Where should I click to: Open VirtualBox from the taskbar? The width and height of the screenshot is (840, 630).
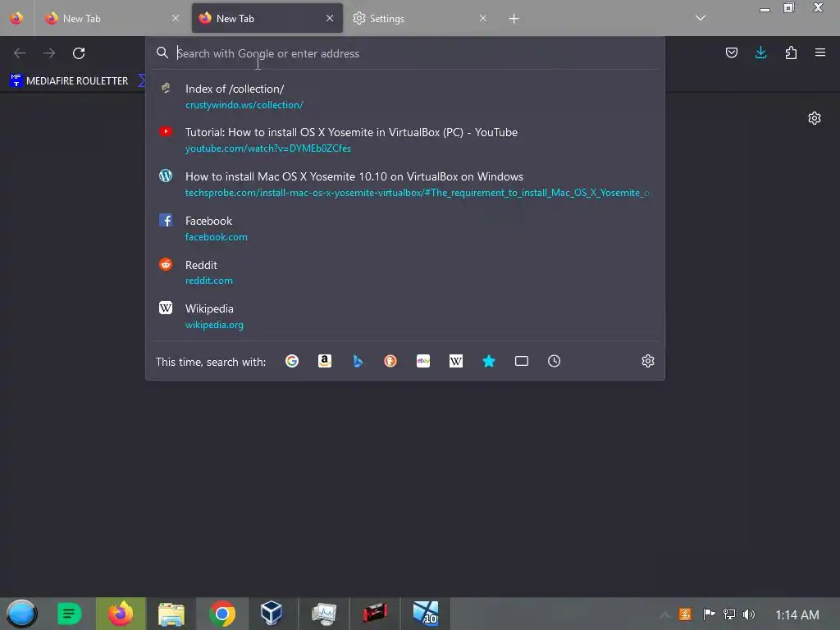pos(272,614)
